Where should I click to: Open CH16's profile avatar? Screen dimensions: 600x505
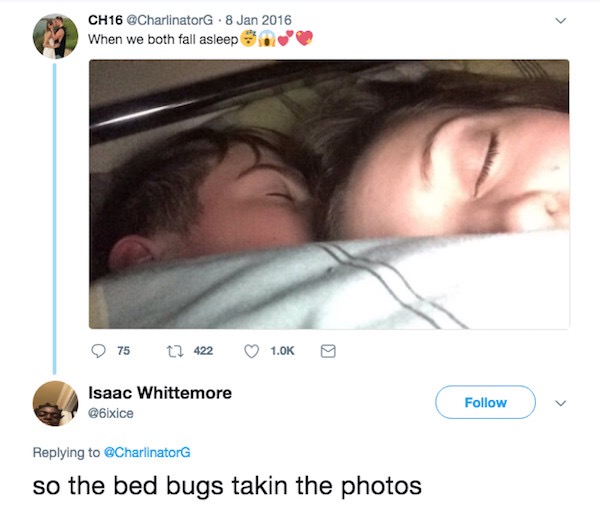click(x=55, y=36)
